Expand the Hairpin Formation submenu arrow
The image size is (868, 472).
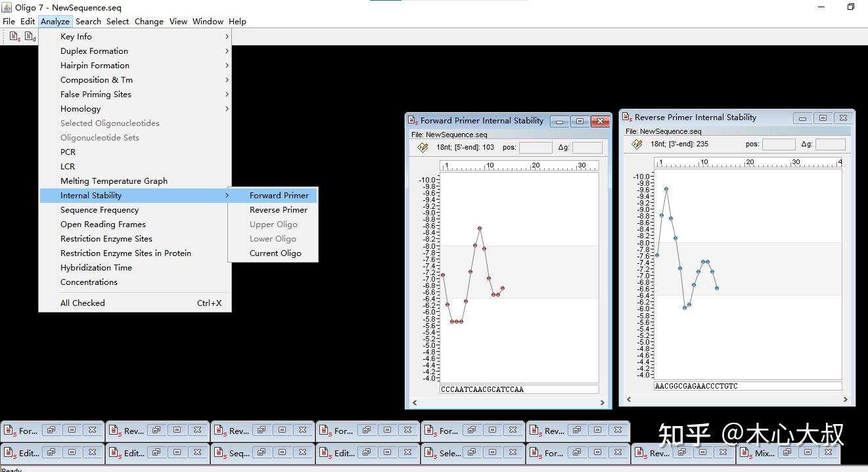click(227, 66)
